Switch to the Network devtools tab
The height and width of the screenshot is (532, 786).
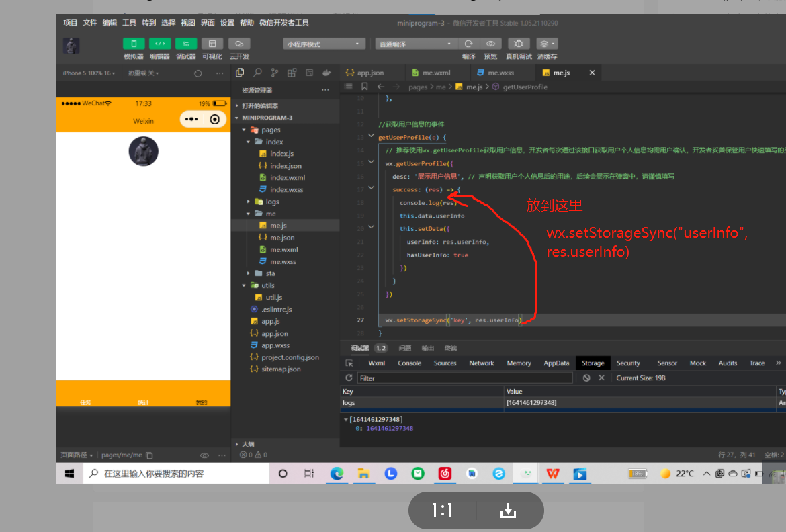pyautogui.click(x=481, y=363)
